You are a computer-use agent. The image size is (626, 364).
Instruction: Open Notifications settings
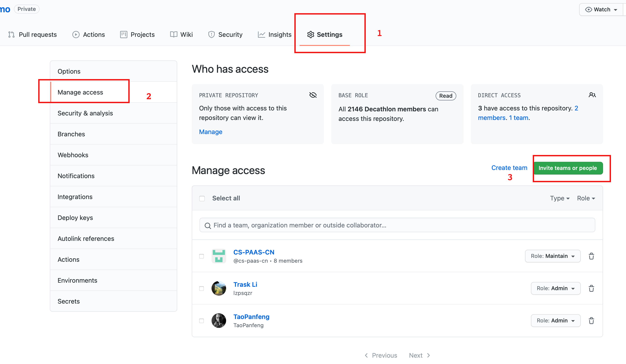[x=114, y=176]
